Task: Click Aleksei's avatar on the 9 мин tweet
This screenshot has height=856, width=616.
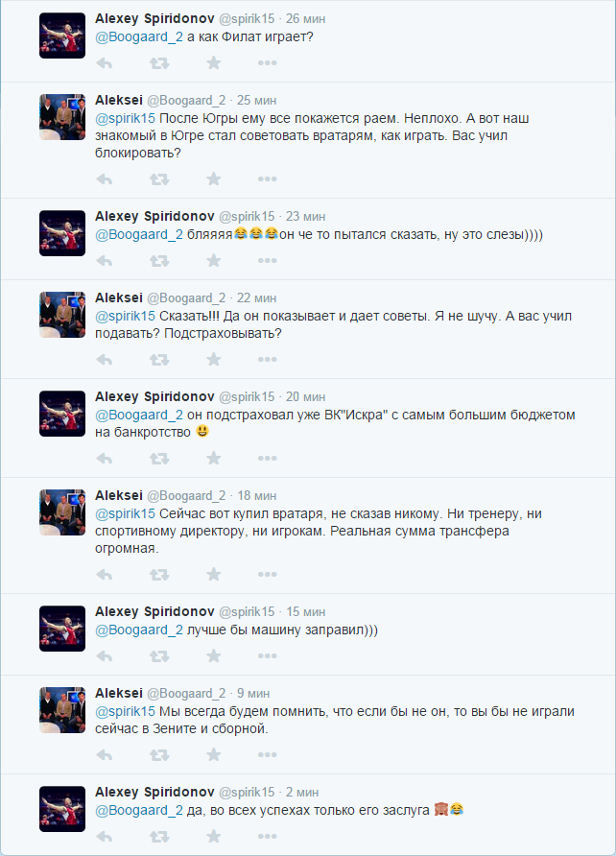Action: click(62, 710)
